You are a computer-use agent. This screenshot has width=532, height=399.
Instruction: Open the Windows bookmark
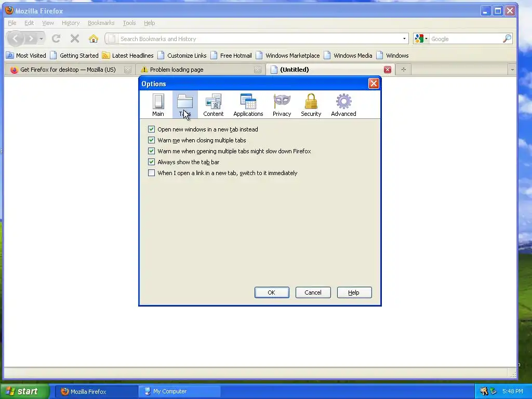[x=393, y=55]
